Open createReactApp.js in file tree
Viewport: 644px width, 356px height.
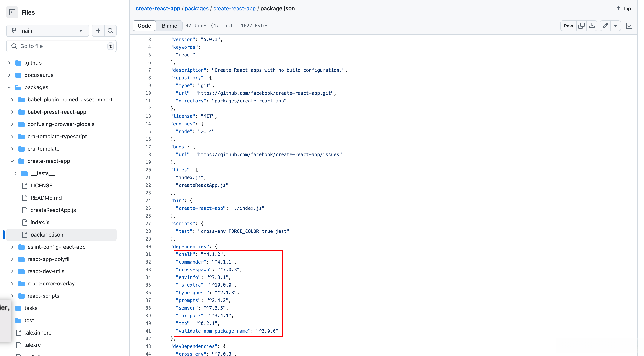click(x=53, y=210)
